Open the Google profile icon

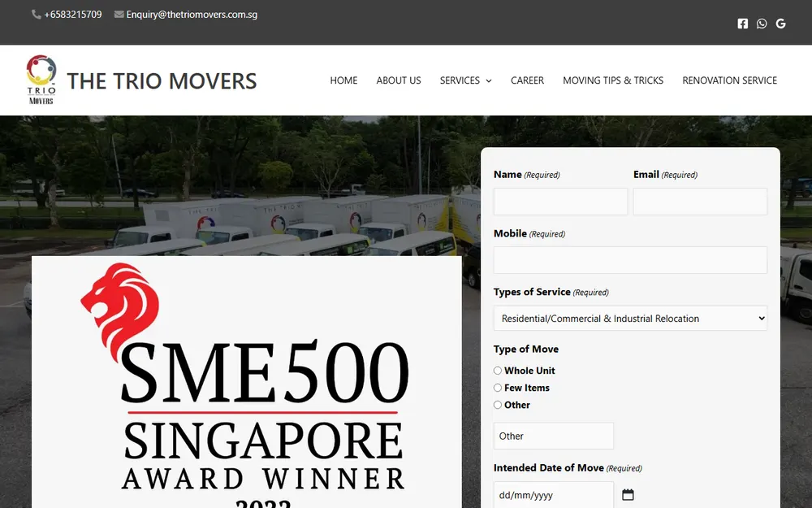[781, 24]
